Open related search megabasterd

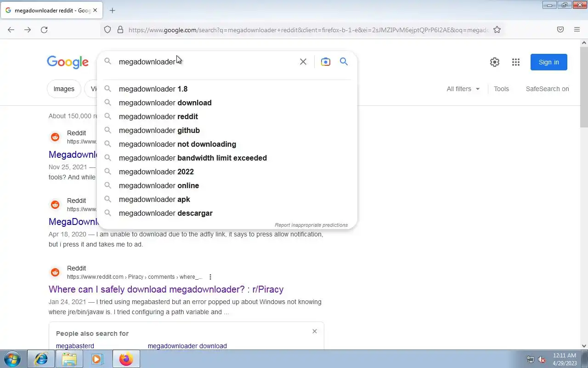click(75, 346)
